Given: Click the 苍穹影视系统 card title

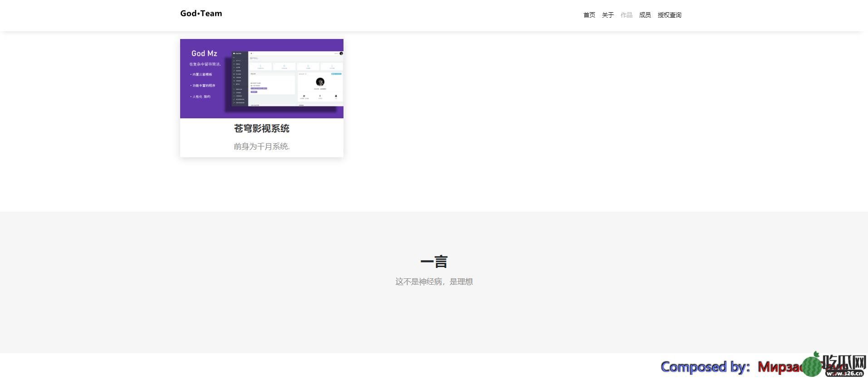Looking at the screenshot, I should coord(262,129).
